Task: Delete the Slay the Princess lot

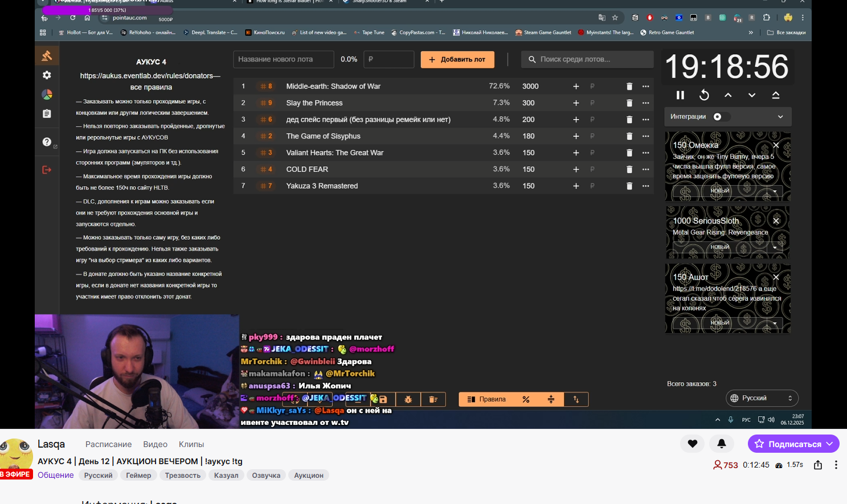Action: click(629, 103)
